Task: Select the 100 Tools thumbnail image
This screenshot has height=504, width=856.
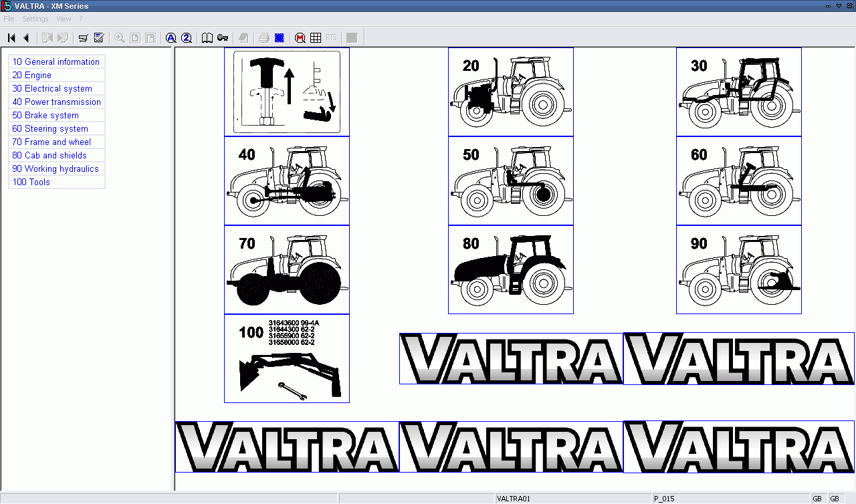Action: [x=286, y=358]
